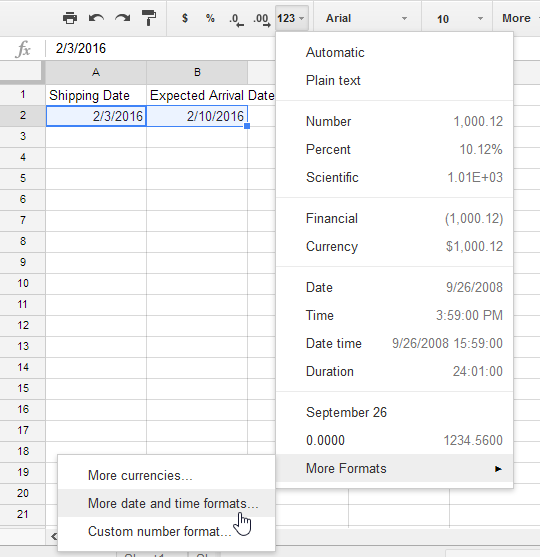Select Duration format
Screen dimensions: 540x557
pos(394,372)
